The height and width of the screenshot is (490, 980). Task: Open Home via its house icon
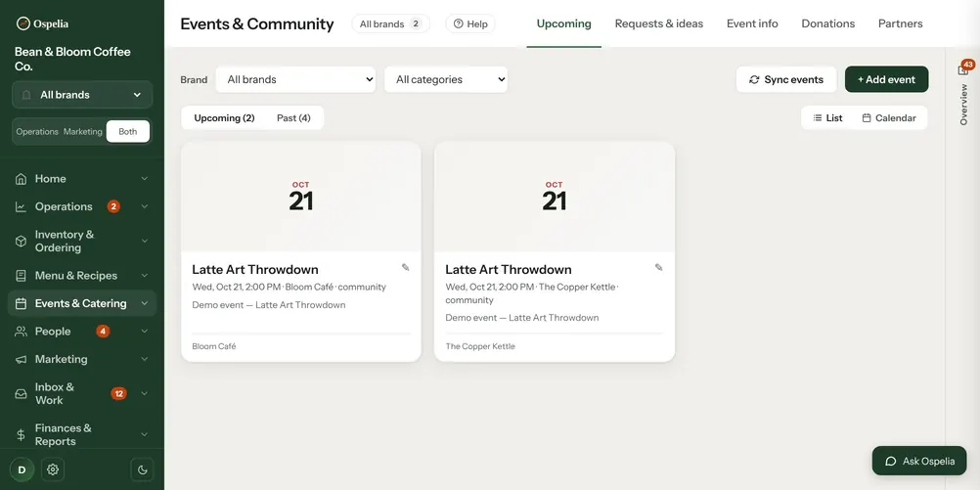(21, 179)
